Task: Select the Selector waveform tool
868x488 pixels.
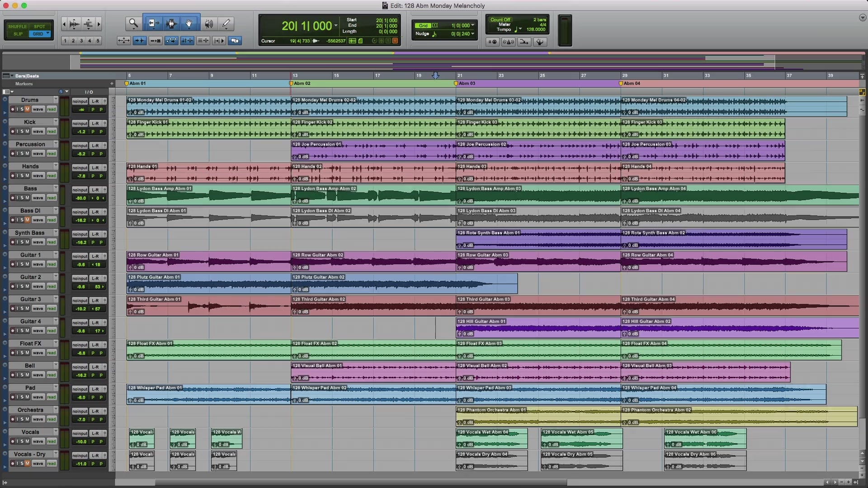Action: (171, 23)
